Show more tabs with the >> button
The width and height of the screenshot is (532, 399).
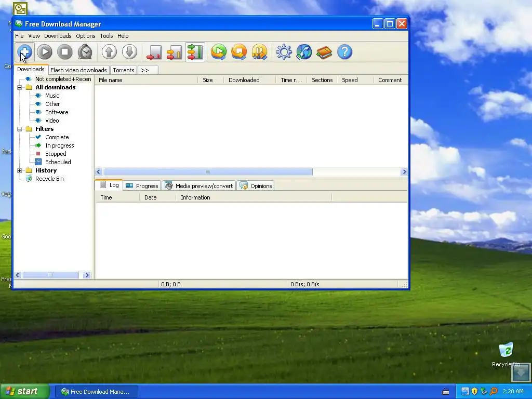pos(148,70)
